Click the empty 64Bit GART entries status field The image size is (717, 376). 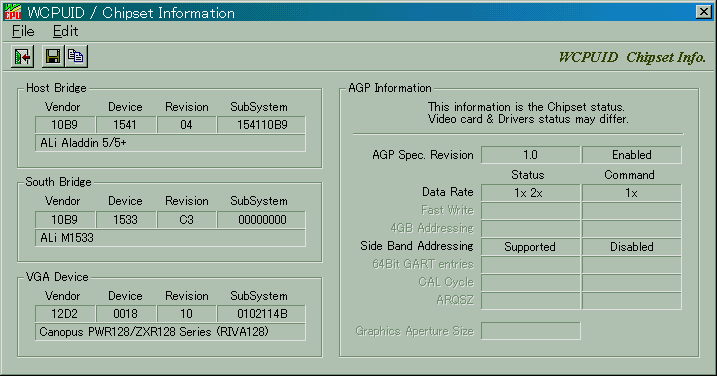click(530, 265)
